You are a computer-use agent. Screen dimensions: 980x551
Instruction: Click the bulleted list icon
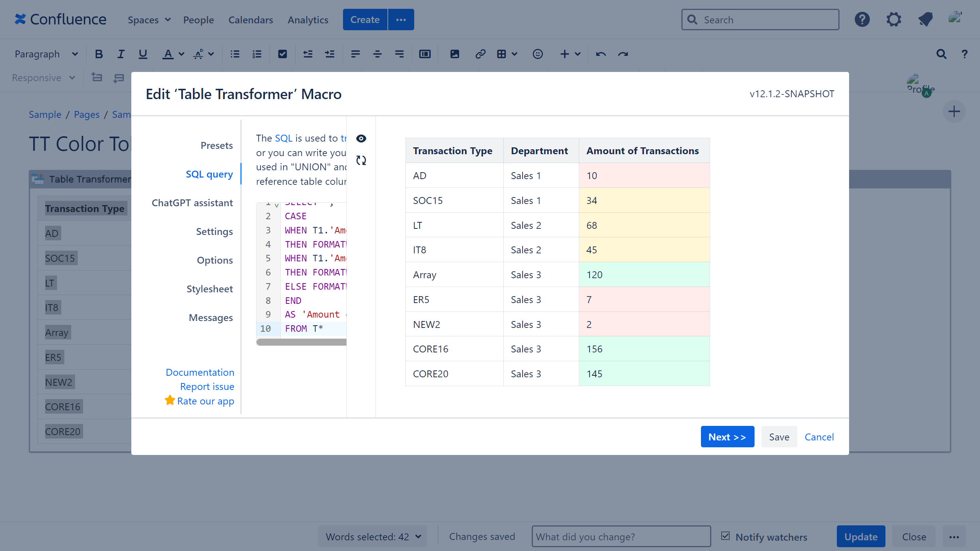[x=235, y=54]
